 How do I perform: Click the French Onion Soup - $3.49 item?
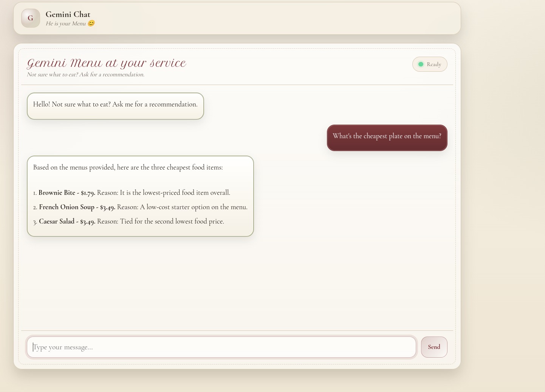tap(140, 207)
